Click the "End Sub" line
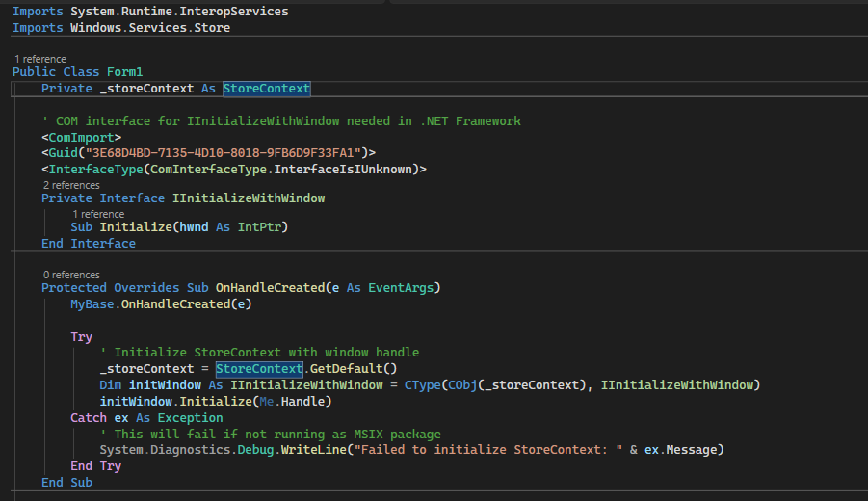 pos(67,483)
